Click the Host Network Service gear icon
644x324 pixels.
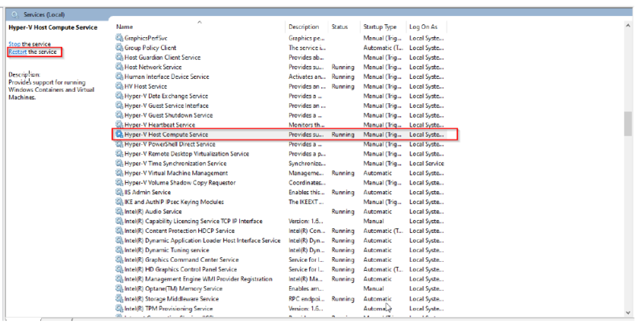click(x=120, y=67)
